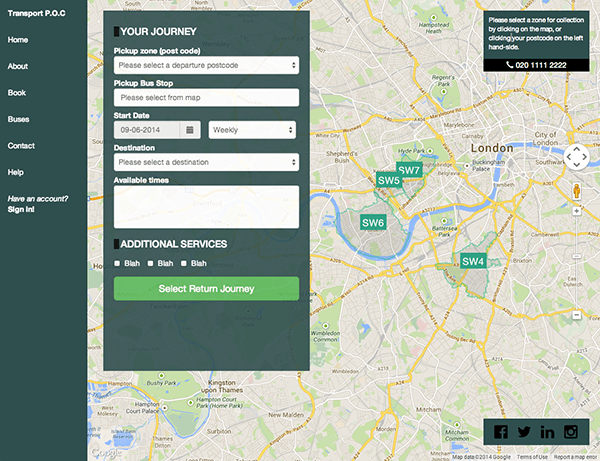Click the Transport P.O.C site title

tap(36, 13)
